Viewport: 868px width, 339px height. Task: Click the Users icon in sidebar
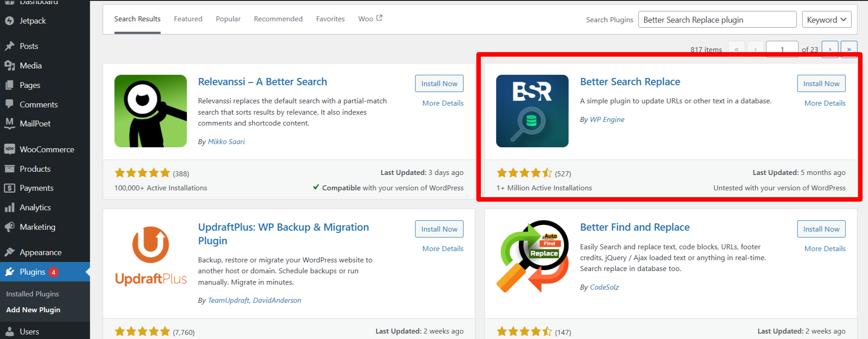10,332
